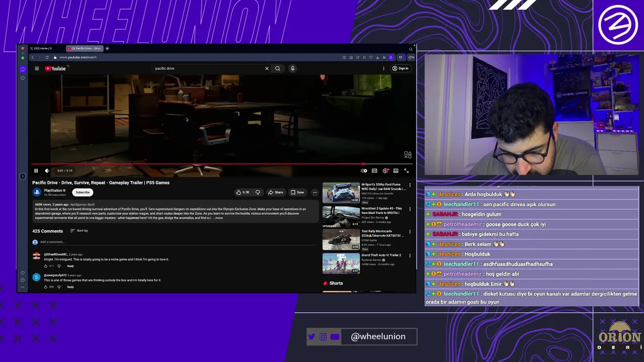Click the magnifier search button
This screenshot has height=362, width=644.
click(x=278, y=68)
